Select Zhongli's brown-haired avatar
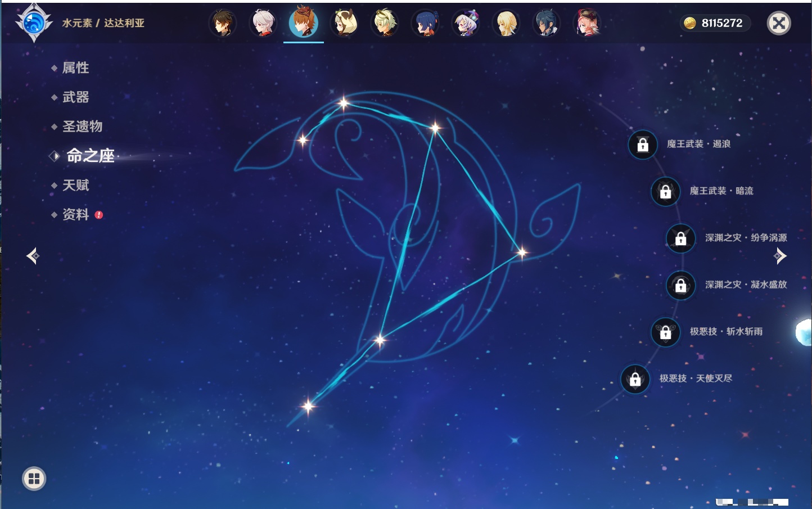The height and width of the screenshot is (509, 812). pos(223,23)
